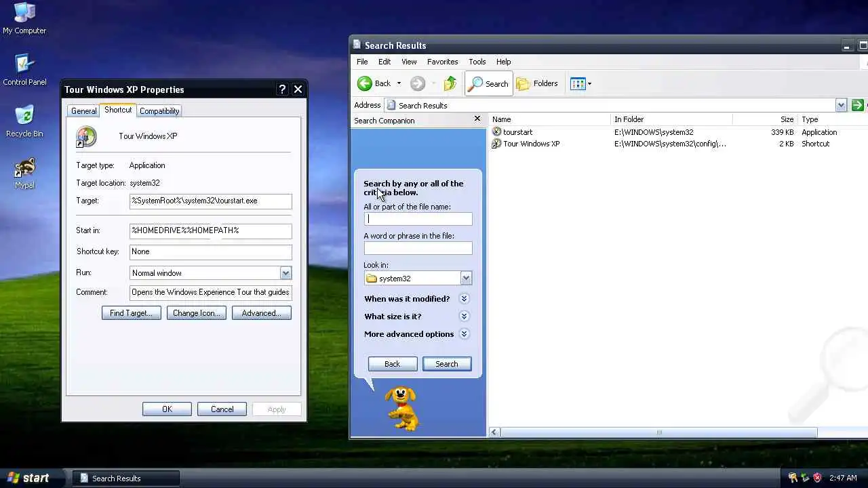The width and height of the screenshot is (868, 488).
Task: Open the File menu
Action: click(x=362, y=62)
